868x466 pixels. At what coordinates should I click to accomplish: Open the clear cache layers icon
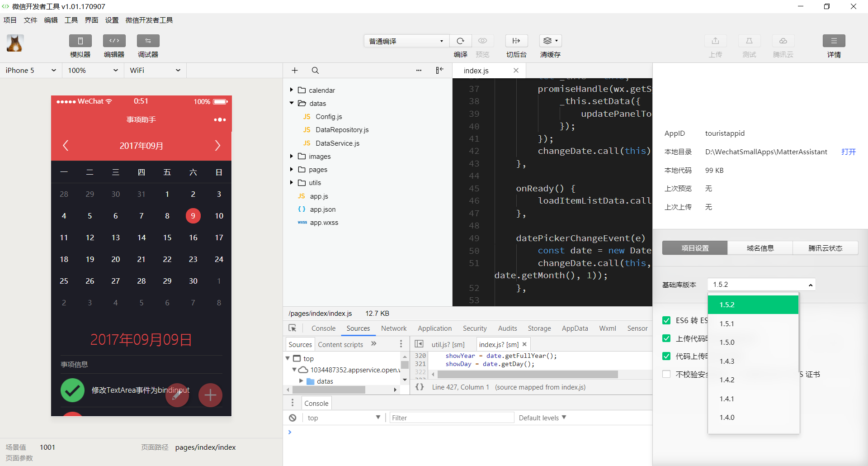tap(550, 41)
